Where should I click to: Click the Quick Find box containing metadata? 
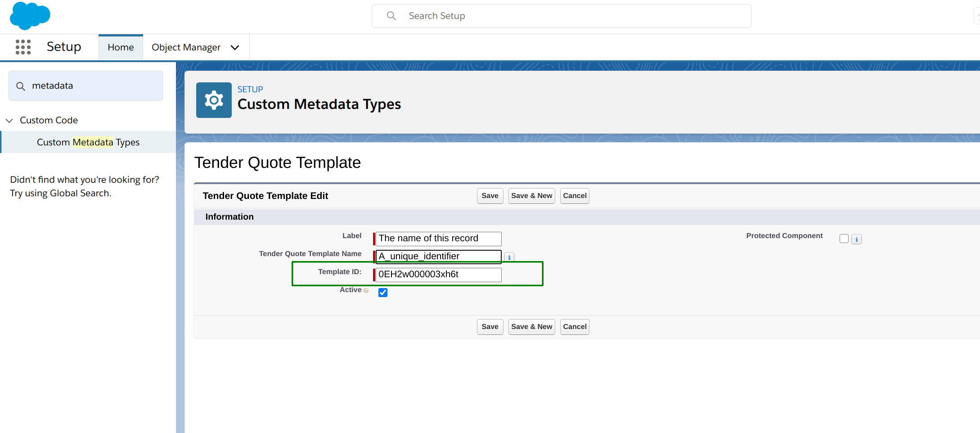click(85, 86)
